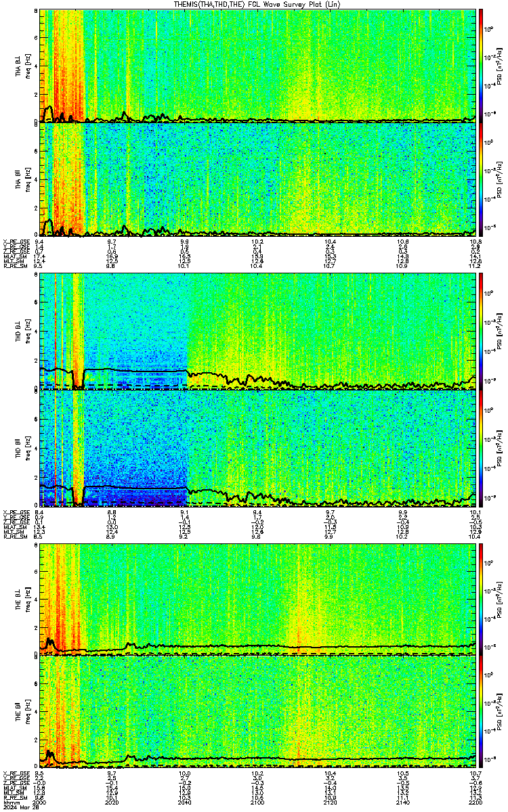
Task: Click the 2000 time tick label
Action: [39, 803]
